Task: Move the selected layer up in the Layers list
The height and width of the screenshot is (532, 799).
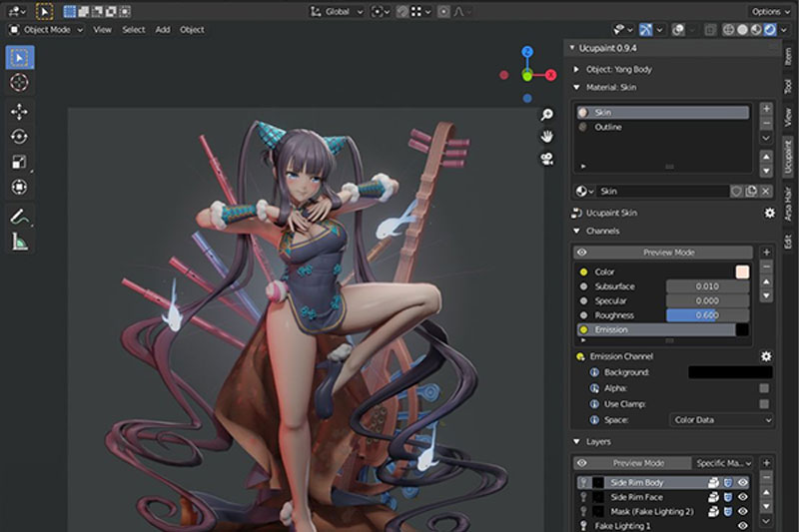Action: coord(766,492)
